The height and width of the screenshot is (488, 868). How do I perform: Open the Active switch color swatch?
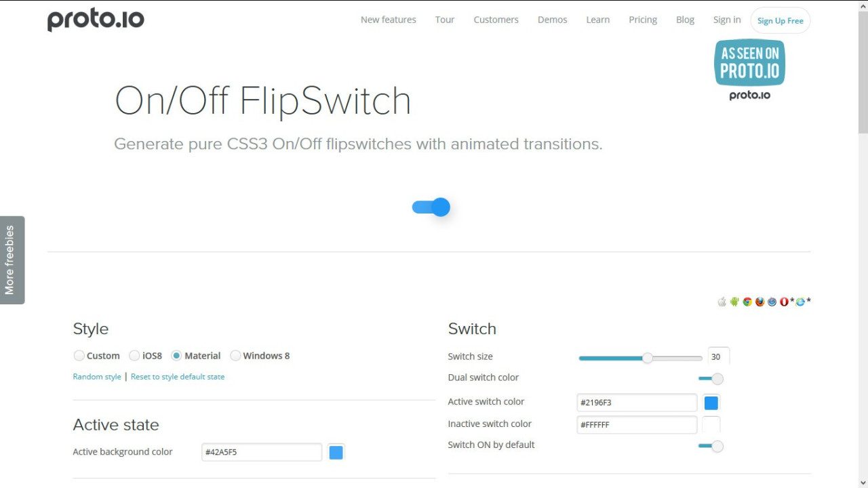(x=711, y=403)
